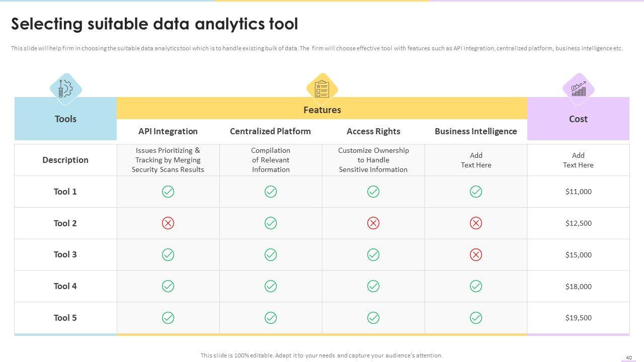Click Tool 2 Access Rights red cross

coord(373,223)
